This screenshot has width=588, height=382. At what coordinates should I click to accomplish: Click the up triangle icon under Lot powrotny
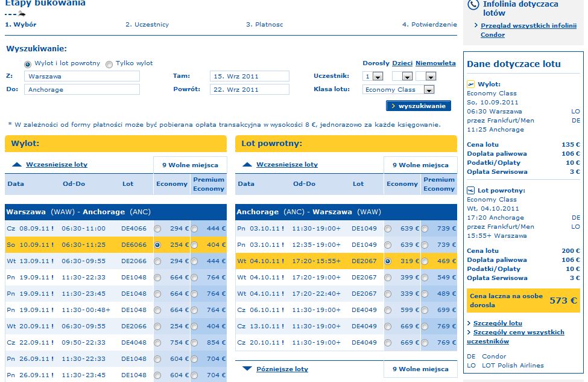coord(247,164)
